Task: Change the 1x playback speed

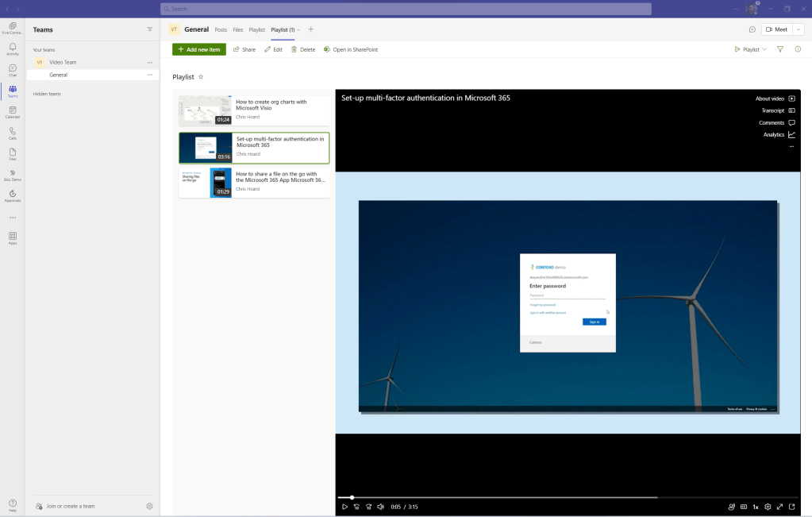Action: click(756, 507)
